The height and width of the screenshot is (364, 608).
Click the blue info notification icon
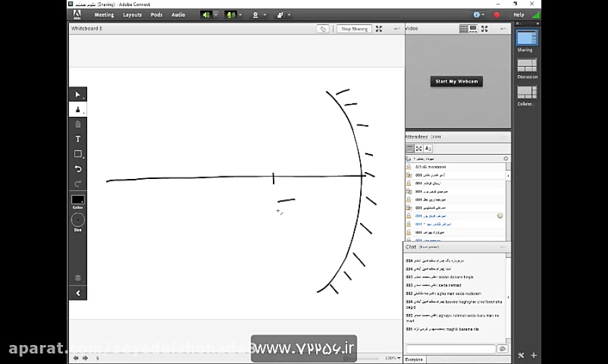point(476,15)
